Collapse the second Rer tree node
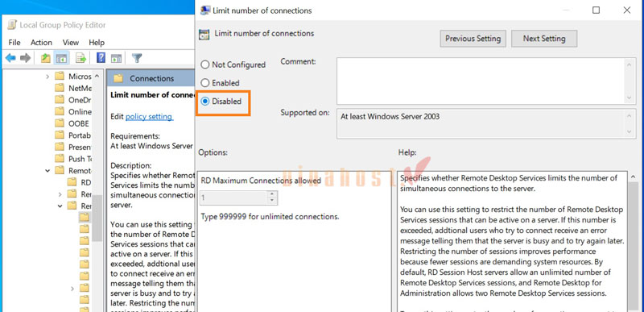This screenshot has height=312, width=644. point(60,206)
